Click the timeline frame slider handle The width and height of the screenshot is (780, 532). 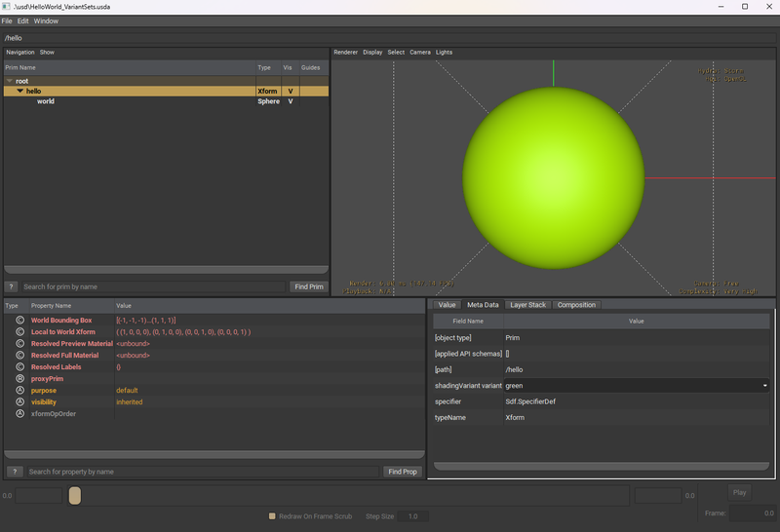pos(74,497)
